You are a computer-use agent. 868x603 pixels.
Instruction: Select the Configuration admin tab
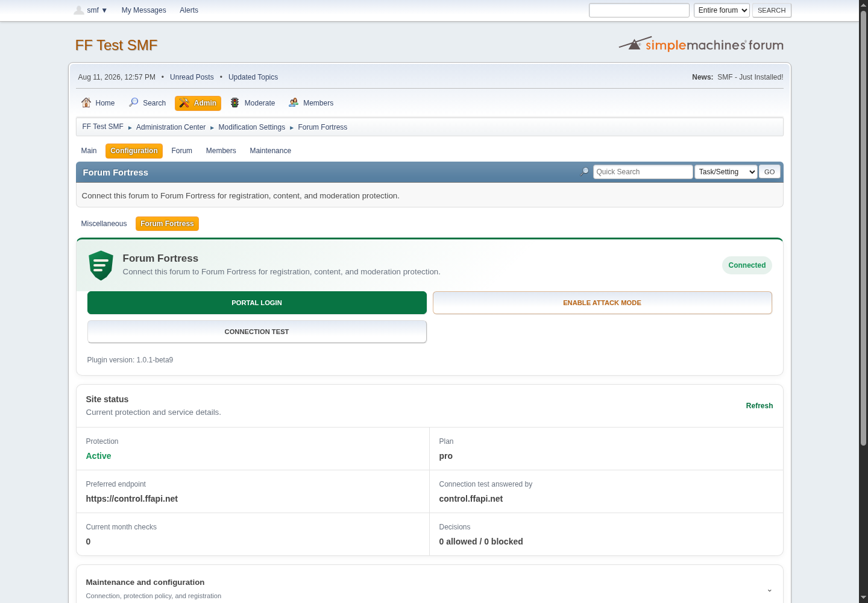click(x=134, y=151)
